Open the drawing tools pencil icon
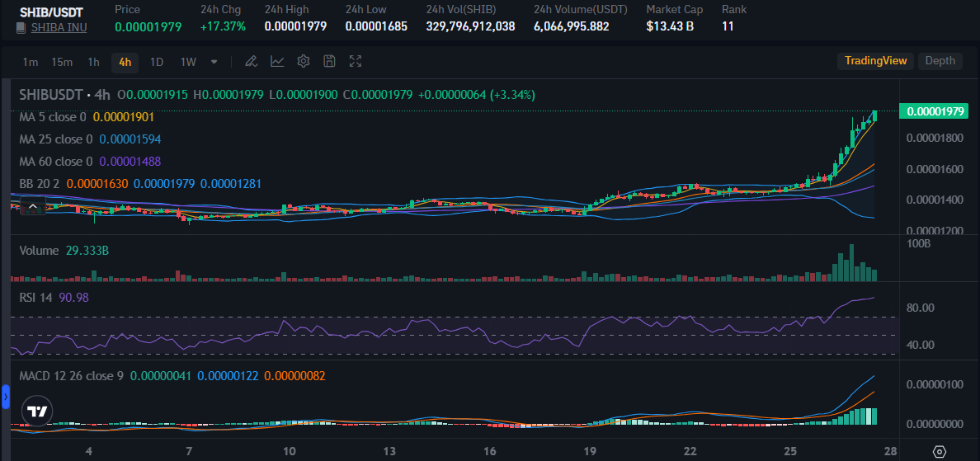This screenshot has height=461, width=980. 252,61
